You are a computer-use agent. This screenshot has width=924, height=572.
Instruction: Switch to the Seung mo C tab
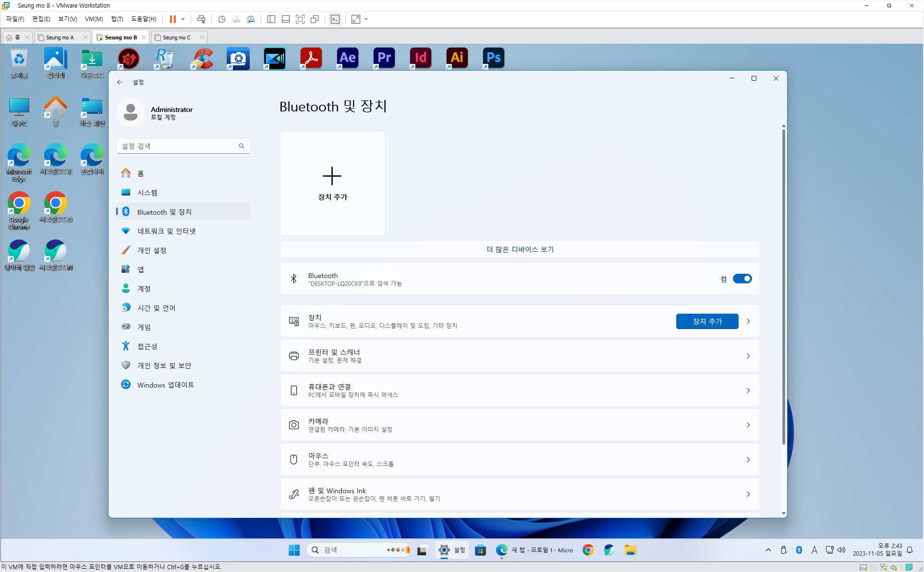177,37
